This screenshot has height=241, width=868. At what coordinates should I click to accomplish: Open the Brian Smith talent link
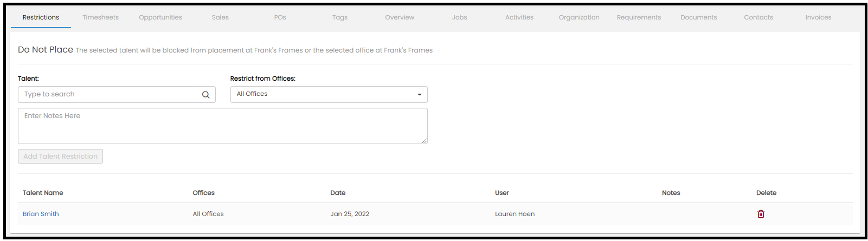pyautogui.click(x=41, y=214)
